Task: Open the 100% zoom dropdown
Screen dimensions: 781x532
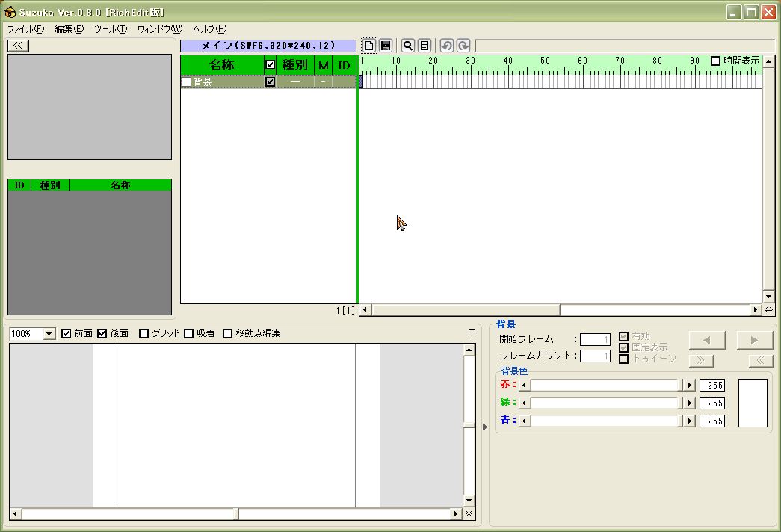Action: click(x=49, y=334)
